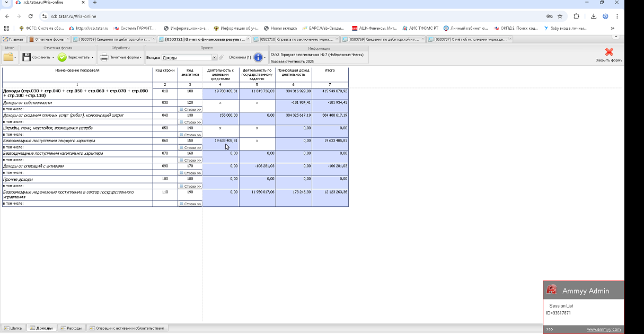
Task: Expand the information icon dropdown arrow
Action: tap(265, 57)
